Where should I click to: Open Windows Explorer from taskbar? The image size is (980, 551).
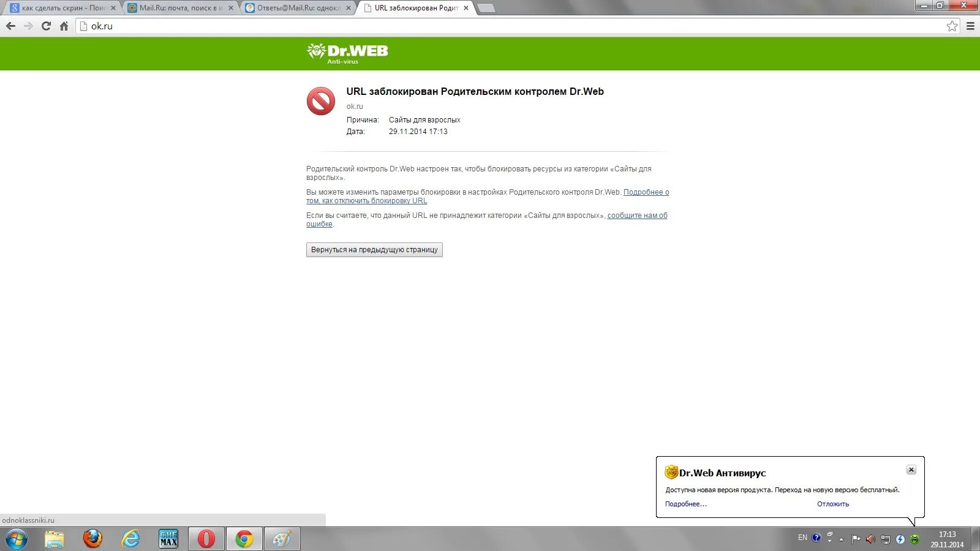[55, 539]
